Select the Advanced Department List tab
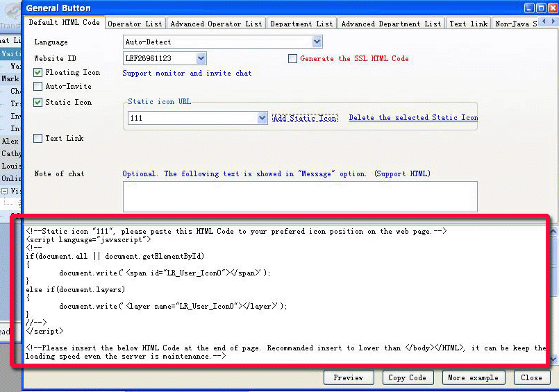 click(391, 24)
